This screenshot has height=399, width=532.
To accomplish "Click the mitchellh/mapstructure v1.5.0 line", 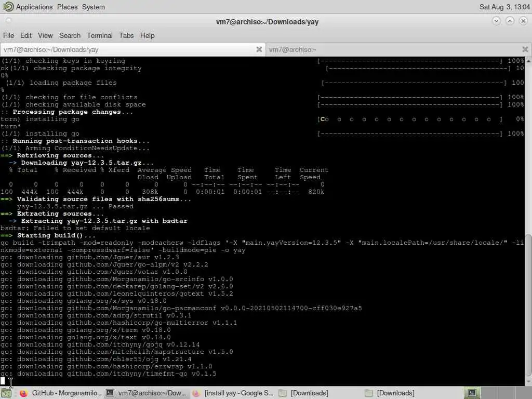I will [x=117, y=352].
